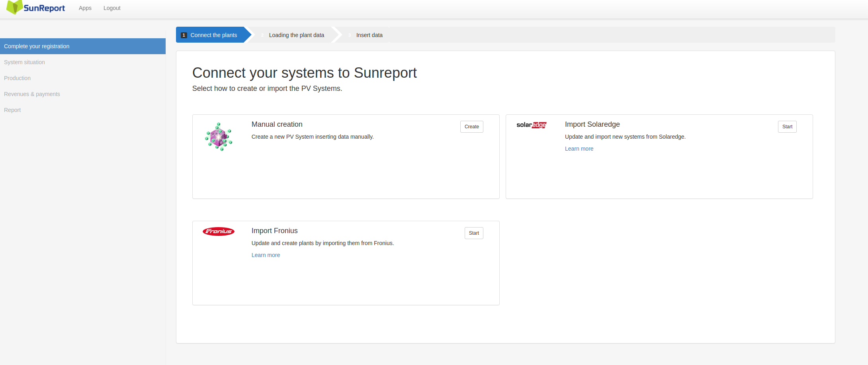Click 'Create a new PV System' description

[313, 137]
